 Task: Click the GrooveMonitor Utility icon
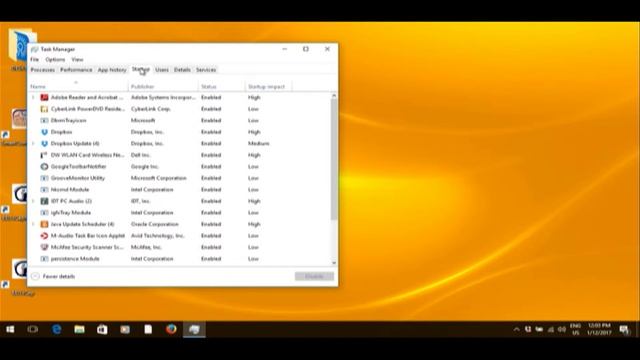pyautogui.click(x=44, y=178)
